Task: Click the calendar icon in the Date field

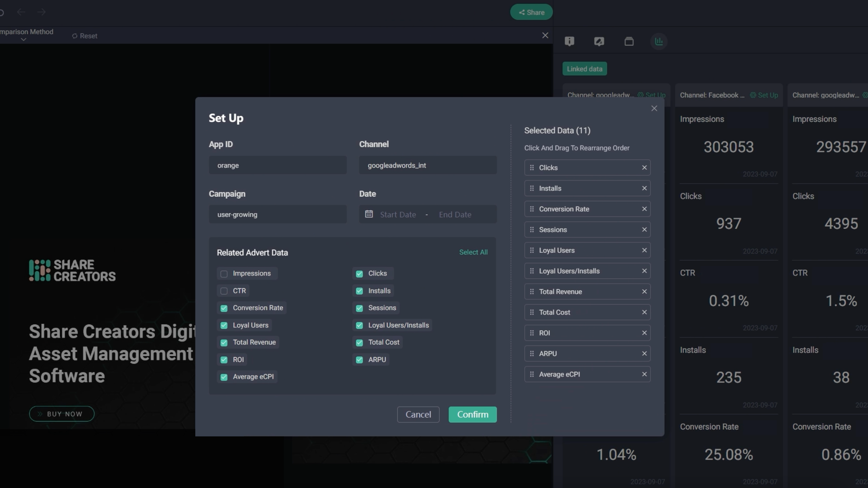Action: pyautogui.click(x=369, y=214)
